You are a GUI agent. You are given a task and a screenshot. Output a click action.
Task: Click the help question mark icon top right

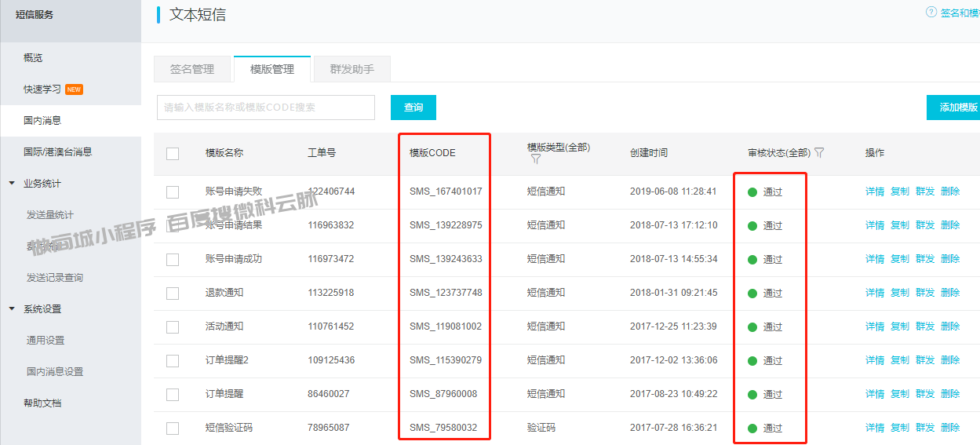931,12
